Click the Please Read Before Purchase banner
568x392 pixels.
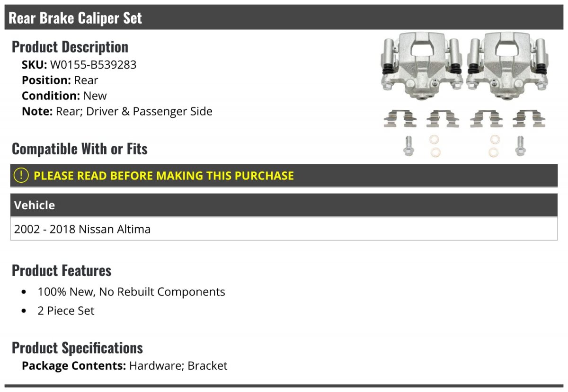[x=284, y=176]
